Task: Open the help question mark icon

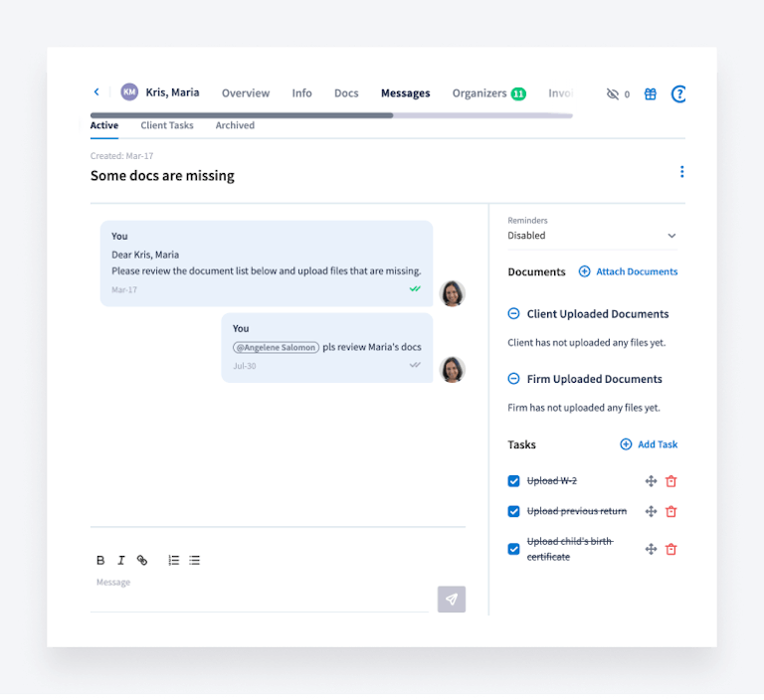Action: coord(678,94)
